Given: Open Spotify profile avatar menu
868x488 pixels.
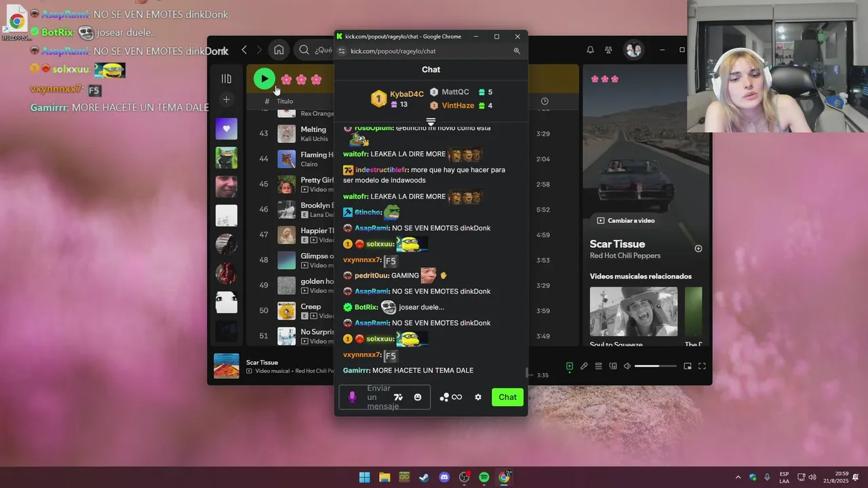Looking at the screenshot, I should click(634, 49).
